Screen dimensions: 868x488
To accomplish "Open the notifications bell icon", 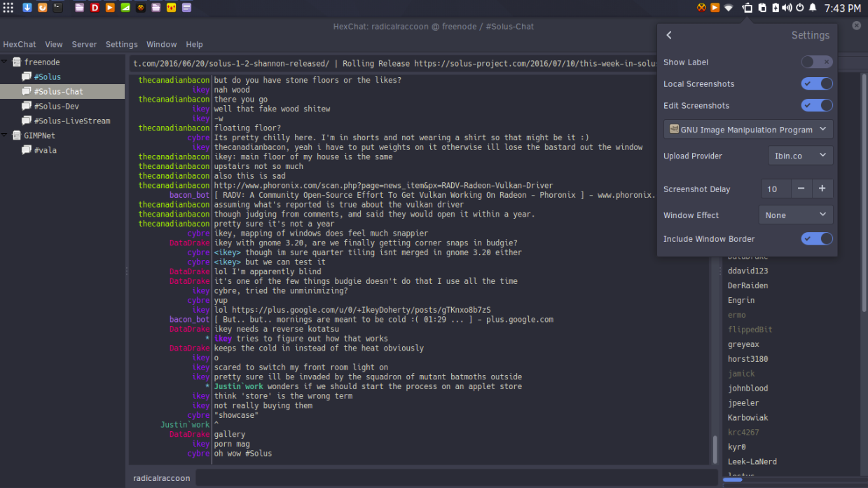I will click(x=813, y=8).
